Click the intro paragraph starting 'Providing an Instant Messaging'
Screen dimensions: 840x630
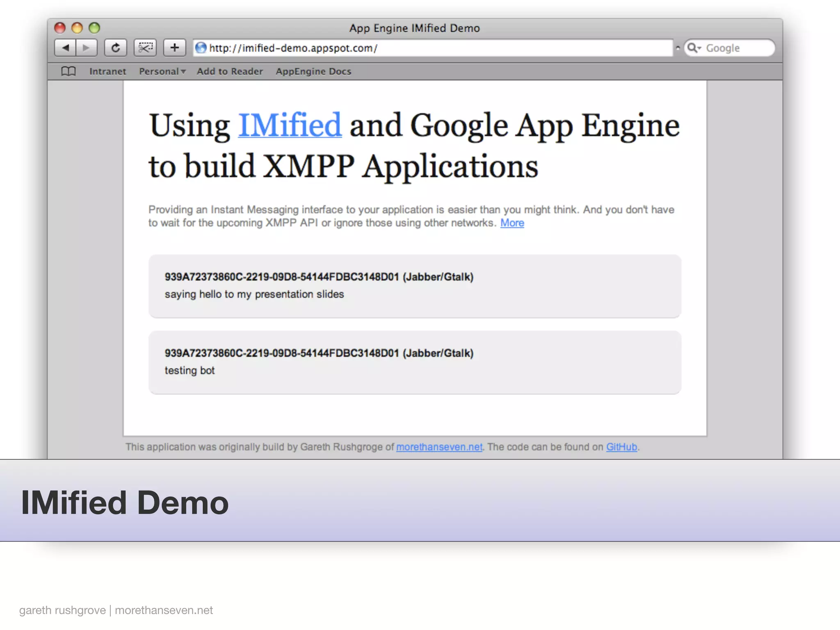pyautogui.click(x=411, y=216)
